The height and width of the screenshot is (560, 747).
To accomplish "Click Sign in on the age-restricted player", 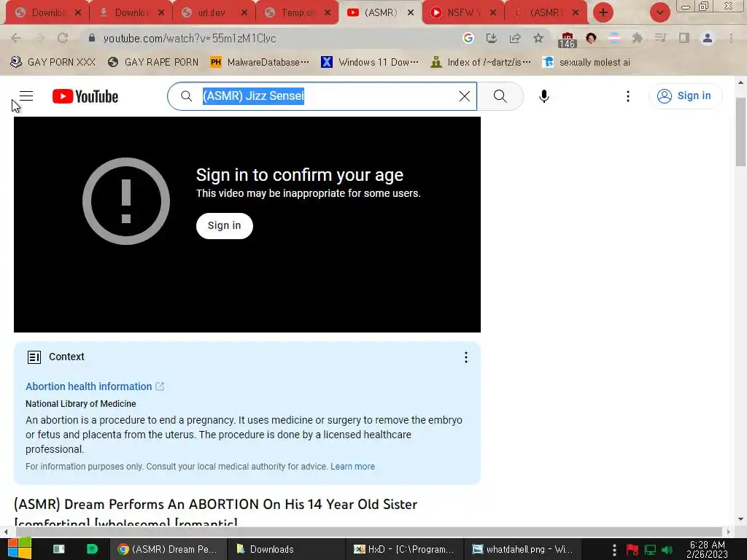I will (225, 226).
